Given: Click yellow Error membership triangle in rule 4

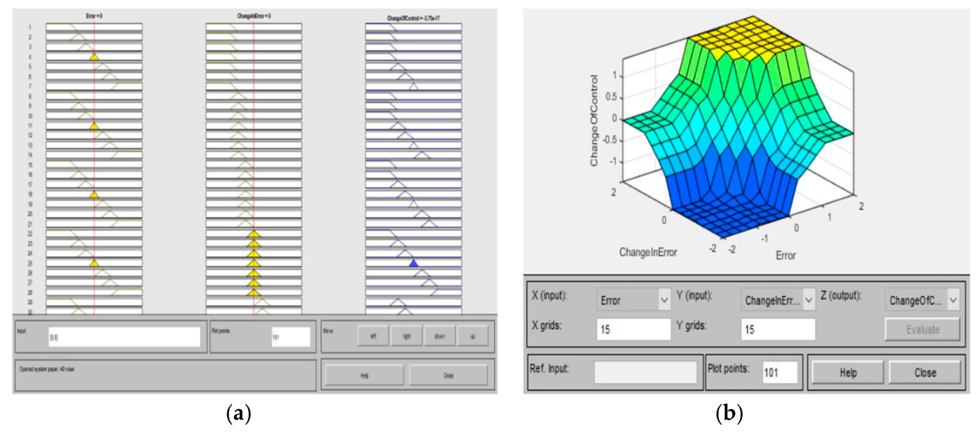Looking at the screenshot, I should click(x=94, y=57).
